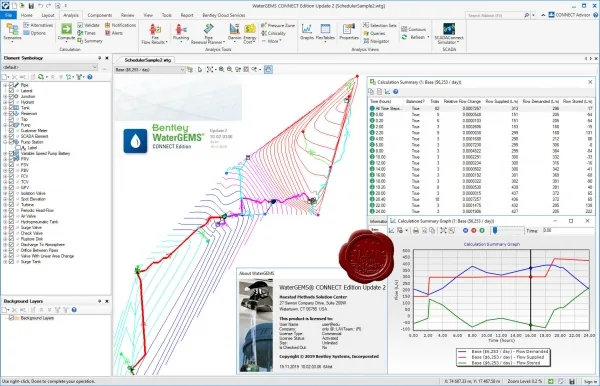600x386 pixels.
Task: Open the Report ribbon tab
Action: click(x=187, y=15)
